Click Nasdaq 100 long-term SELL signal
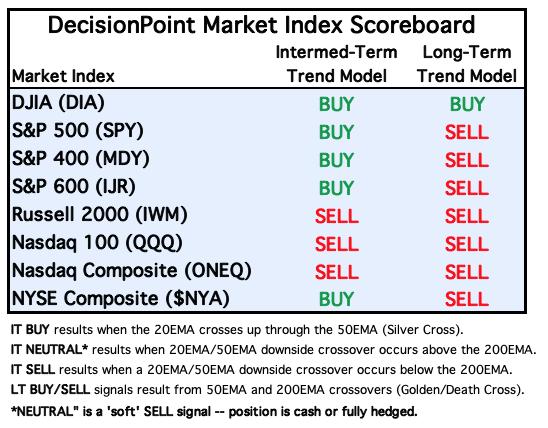Viewport: 548px width, 428px height. coord(467,244)
